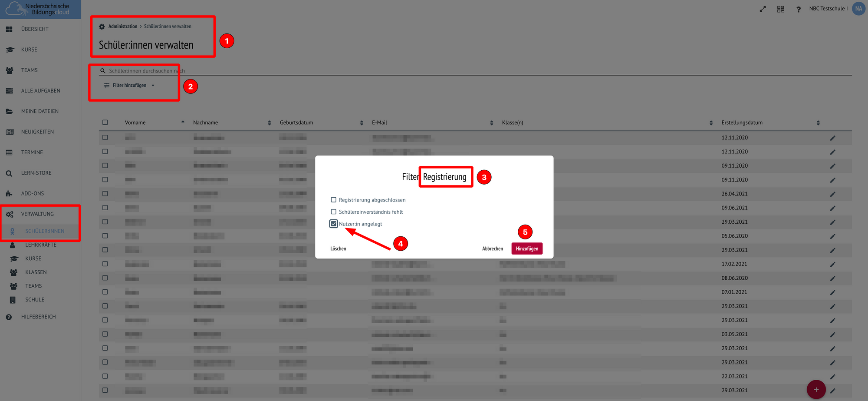Uncheck 'Nutzer:in angelegt' checkbox

(x=333, y=224)
